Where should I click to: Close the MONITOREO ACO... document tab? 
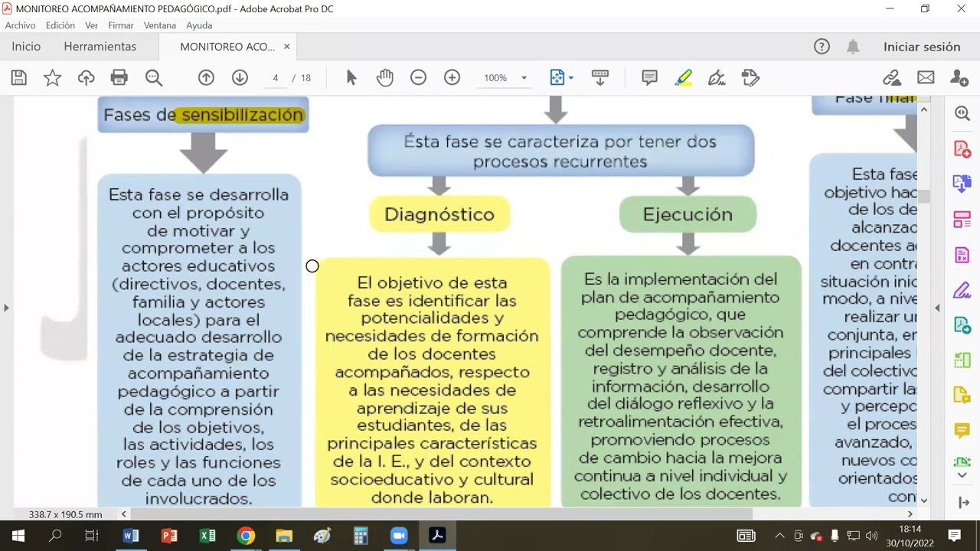pyautogui.click(x=286, y=47)
